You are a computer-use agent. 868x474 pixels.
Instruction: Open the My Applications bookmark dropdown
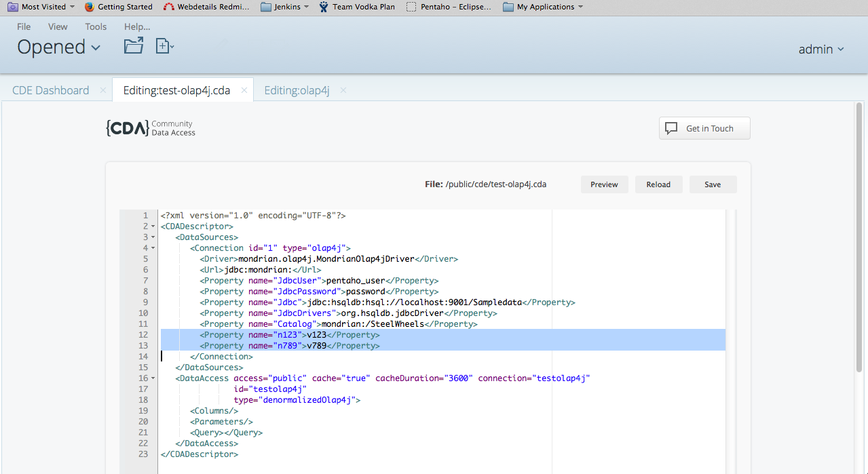click(580, 7)
